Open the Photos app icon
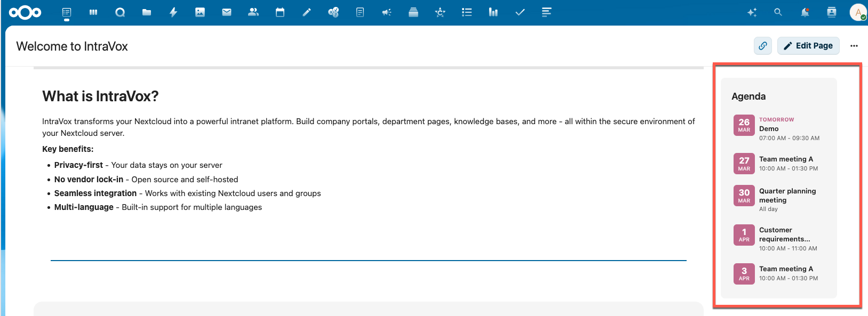Image resolution: width=868 pixels, height=316 pixels. click(200, 12)
